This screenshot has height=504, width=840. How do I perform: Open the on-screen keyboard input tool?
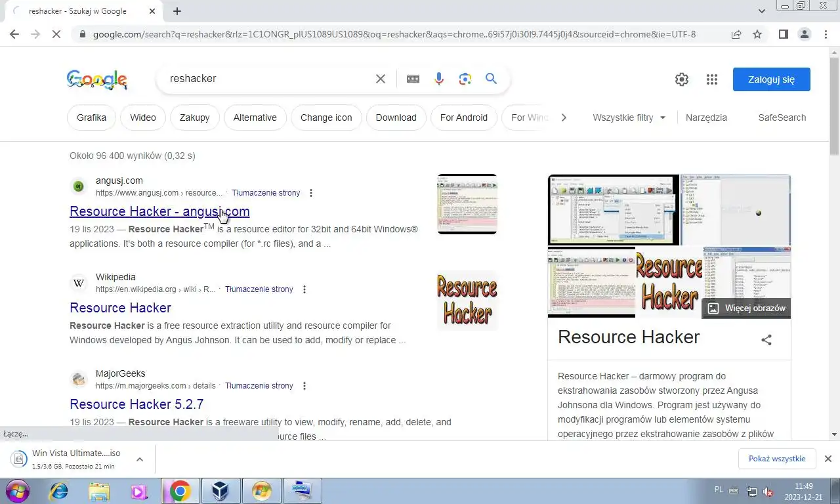click(x=413, y=79)
